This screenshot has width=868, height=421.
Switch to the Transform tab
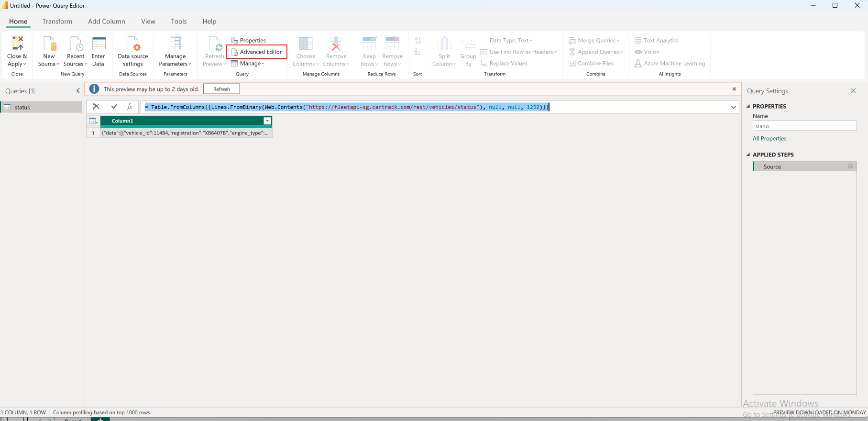point(57,22)
